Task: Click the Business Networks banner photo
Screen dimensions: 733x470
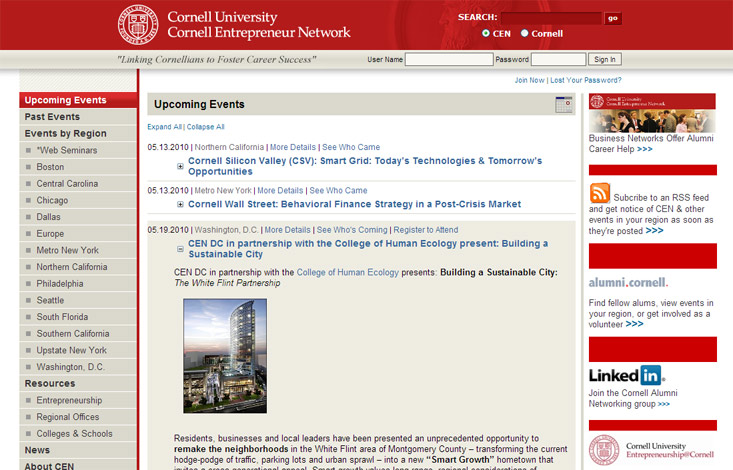Action: (652, 113)
